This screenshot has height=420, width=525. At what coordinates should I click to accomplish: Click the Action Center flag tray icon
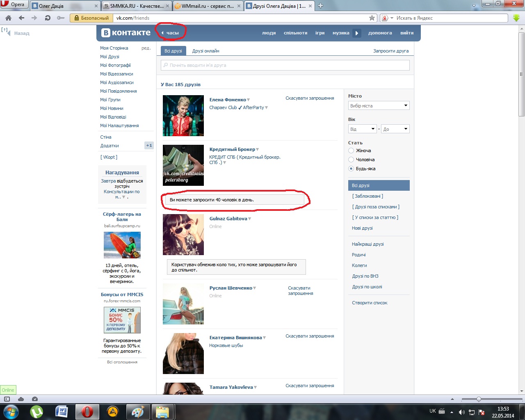(482, 412)
